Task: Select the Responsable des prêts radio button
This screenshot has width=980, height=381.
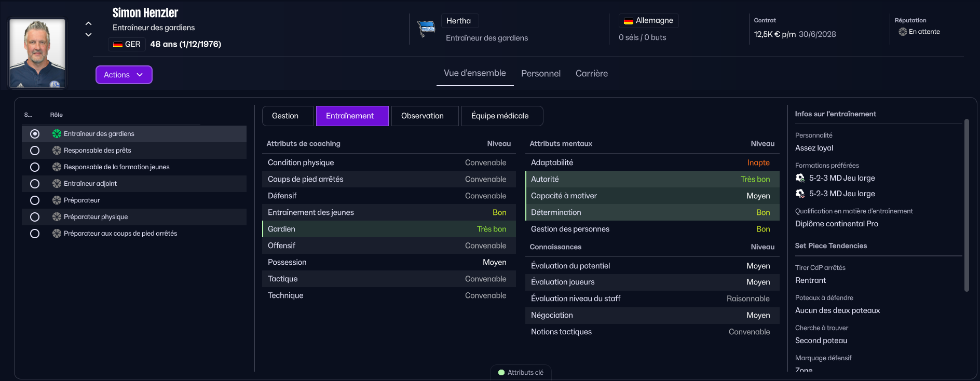Action: pyautogui.click(x=35, y=151)
